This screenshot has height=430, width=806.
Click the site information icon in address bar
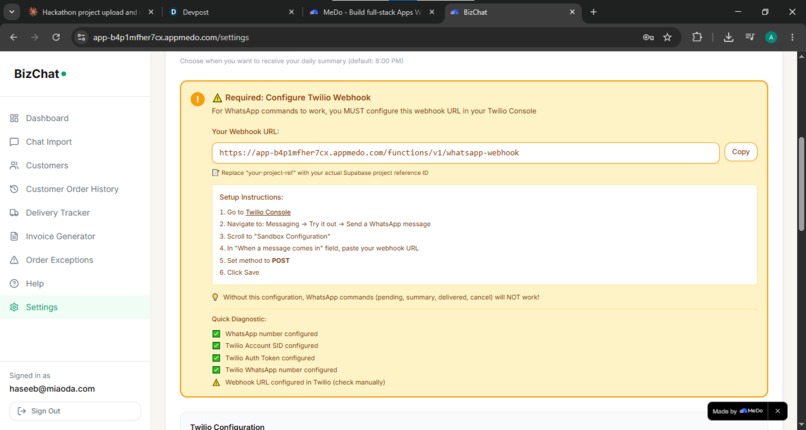81,37
